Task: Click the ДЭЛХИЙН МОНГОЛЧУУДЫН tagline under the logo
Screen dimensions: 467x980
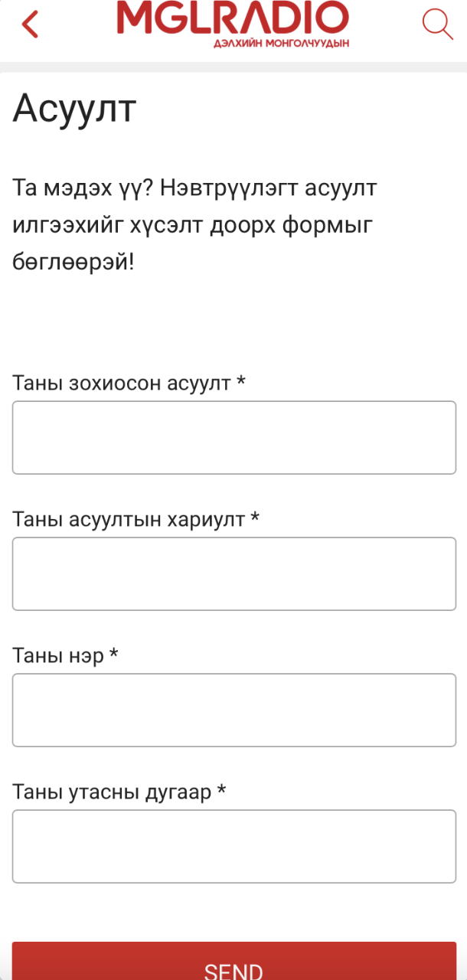Action: pyautogui.click(x=281, y=44)
